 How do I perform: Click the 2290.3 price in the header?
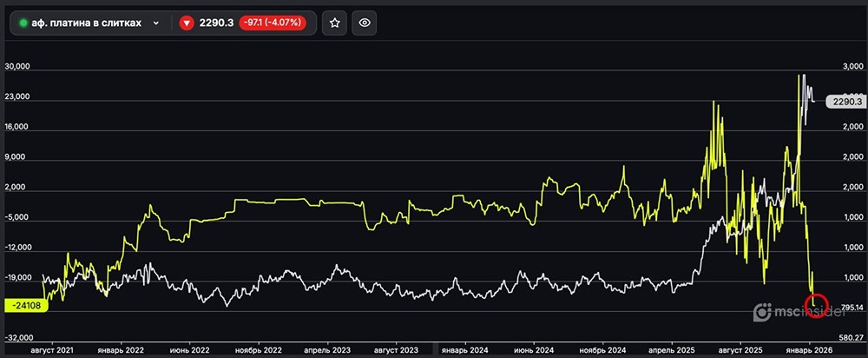coord(217,23)
